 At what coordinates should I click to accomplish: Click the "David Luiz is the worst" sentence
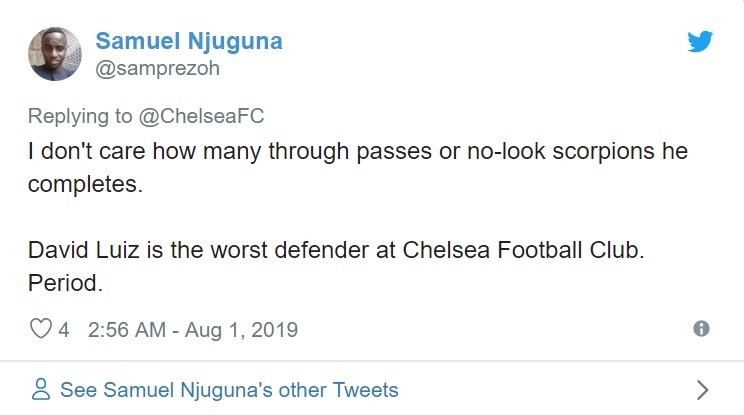[160, 249]
